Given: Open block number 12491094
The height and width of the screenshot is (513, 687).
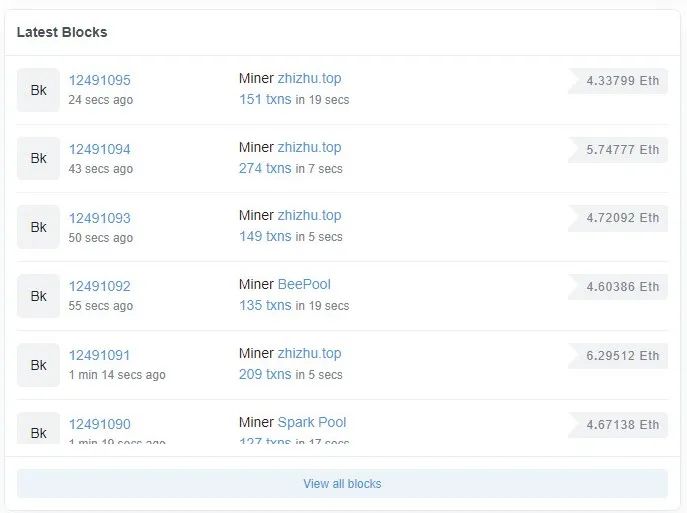Looking at the screenshot, I should pyautogui.click(x=99, y=149).
